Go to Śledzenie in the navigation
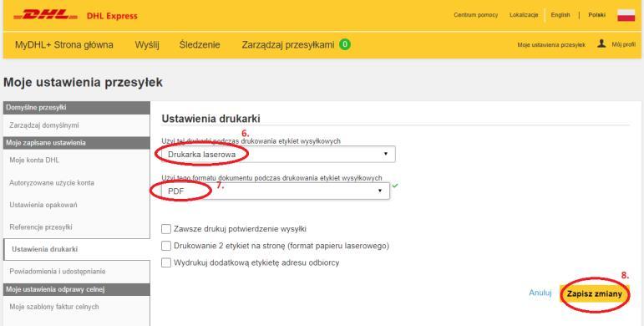644x326 pixels. [x=200, y=45]
